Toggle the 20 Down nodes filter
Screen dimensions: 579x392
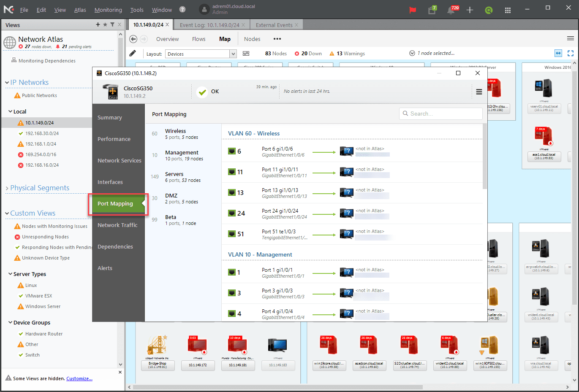(308, 54)
